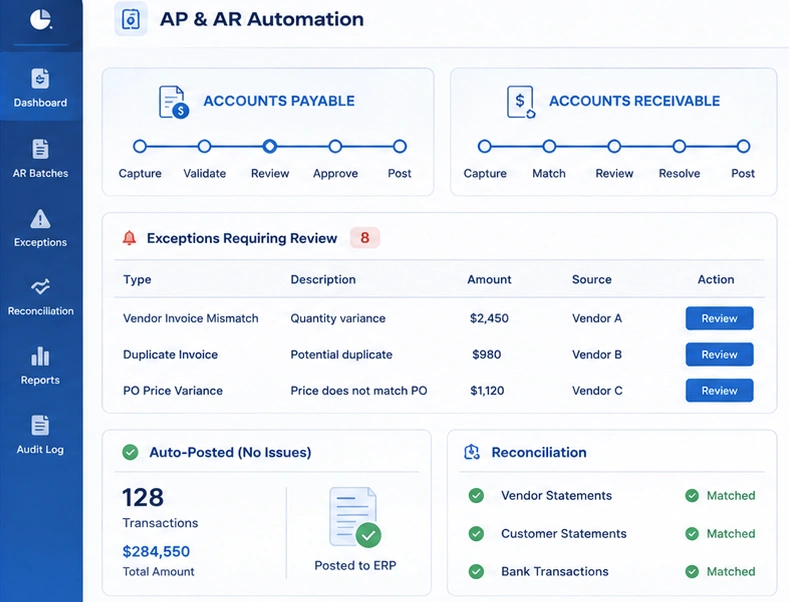Image resolution: width=789 pixels, height=602 pixels.
Task: Select the Exceptions warning triangle icon
Action: pos(40,219)
